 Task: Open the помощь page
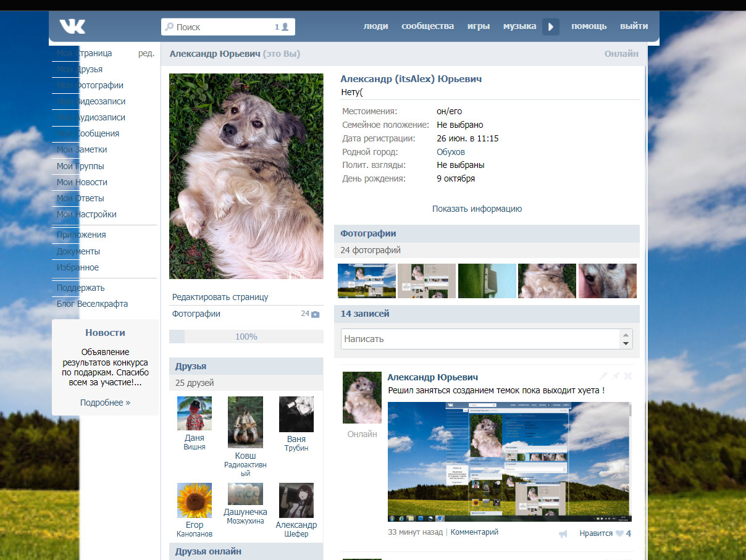click(x=589, y=26)
